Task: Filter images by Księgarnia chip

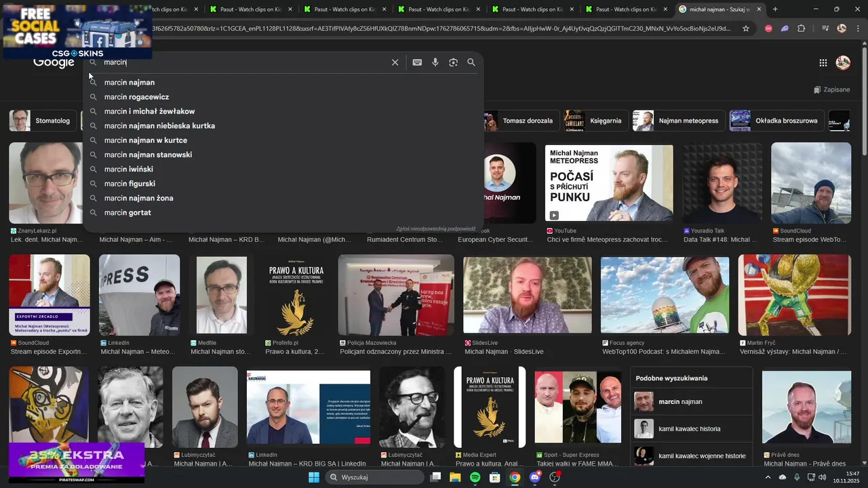Action: click(x=595, y=121)
